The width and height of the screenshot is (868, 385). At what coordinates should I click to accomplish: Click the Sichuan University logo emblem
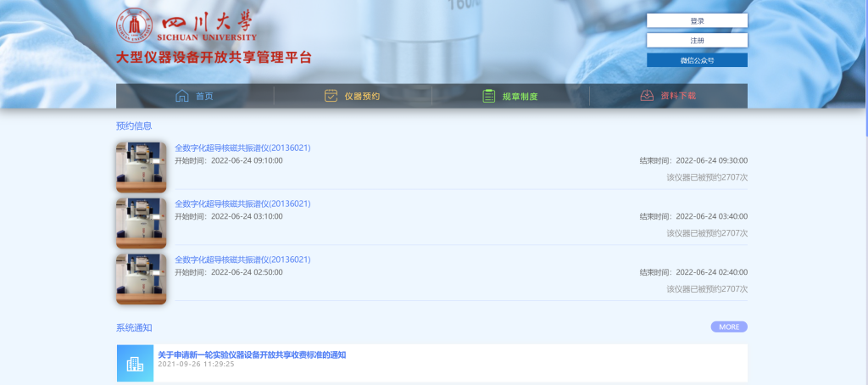[x=131, y=27]
